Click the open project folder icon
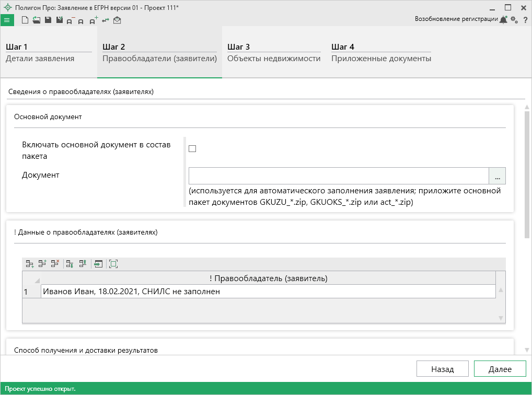This screenshot has width=532, height=395. pos(36,20)
